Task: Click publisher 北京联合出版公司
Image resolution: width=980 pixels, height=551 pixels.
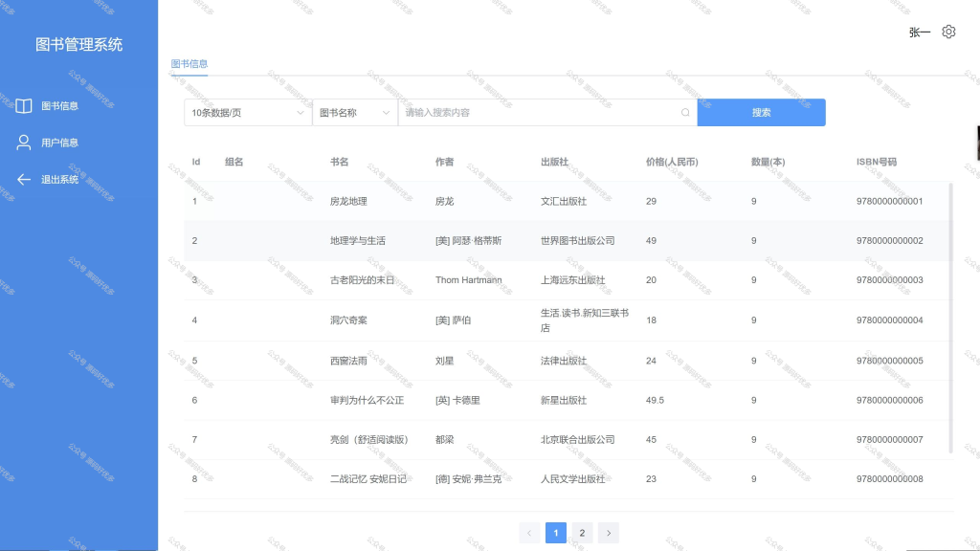Action: [577, 440]
